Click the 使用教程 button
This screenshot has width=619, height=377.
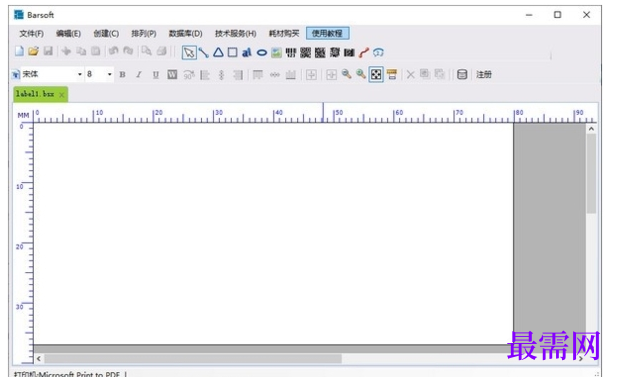pos(327,34)
